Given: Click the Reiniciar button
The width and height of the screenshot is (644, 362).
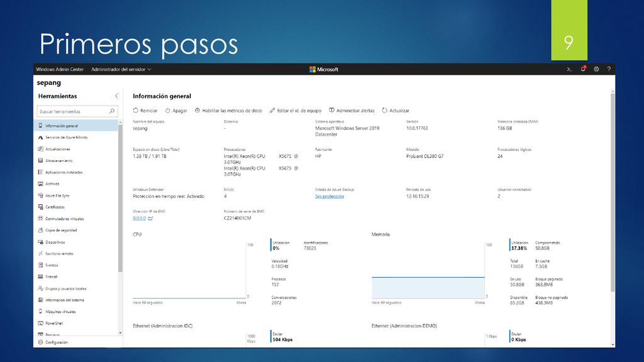Looking at the screenshot, I should click(145, 111).
